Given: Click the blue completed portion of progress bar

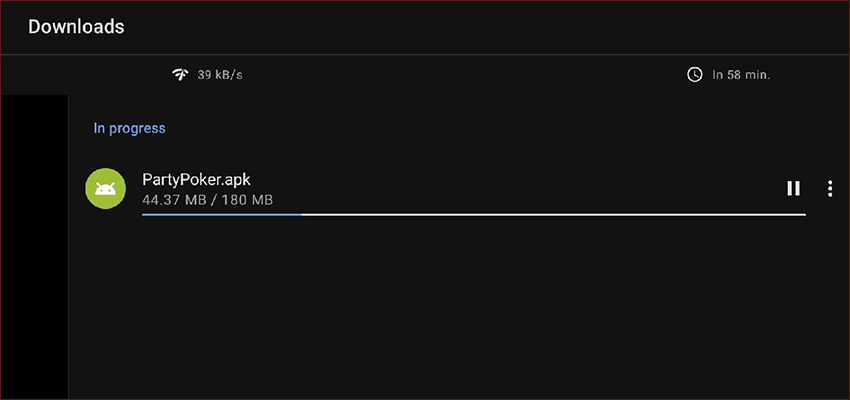Looking at the screenshot, I should point(222,215).
